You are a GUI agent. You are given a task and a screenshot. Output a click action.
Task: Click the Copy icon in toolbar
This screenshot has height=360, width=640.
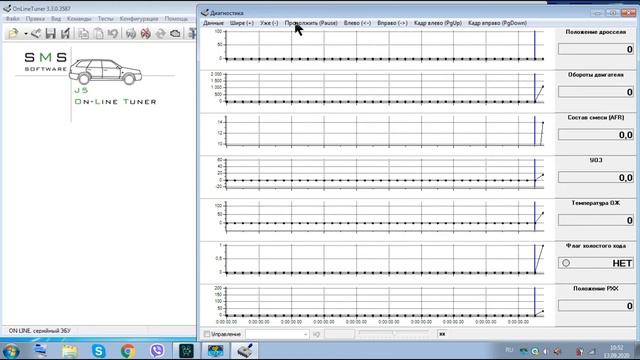pyautogui.click(x=83, y=33)
